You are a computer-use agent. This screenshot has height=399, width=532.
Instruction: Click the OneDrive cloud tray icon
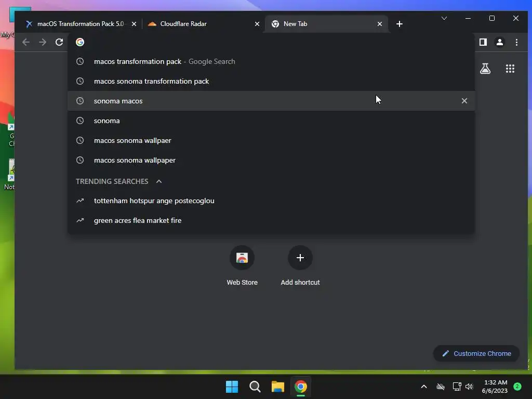pyautogui.click(x=441, y=387)
